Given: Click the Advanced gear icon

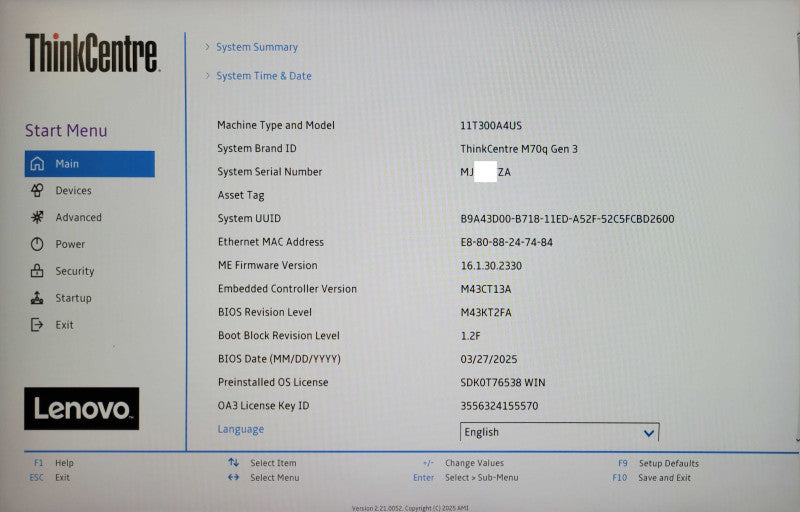Looking at the screenshot, I should point(37,217).
